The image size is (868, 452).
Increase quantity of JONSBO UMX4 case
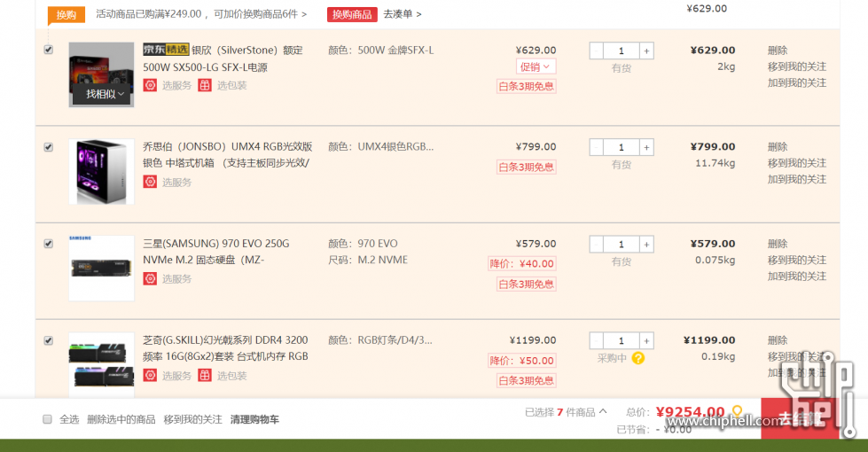(x=646, y=147)
